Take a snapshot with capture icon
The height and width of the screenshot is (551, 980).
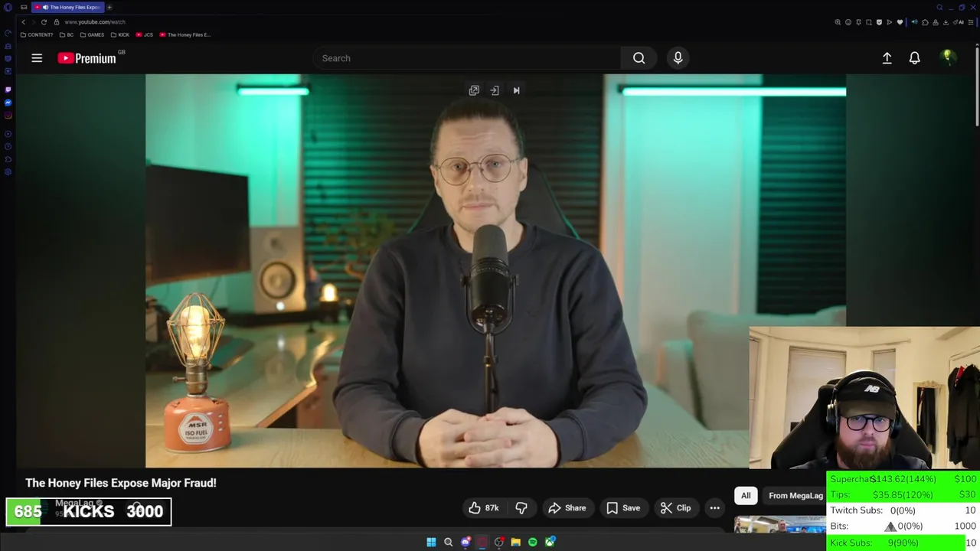pyautogui.click(x=869, y=22)
